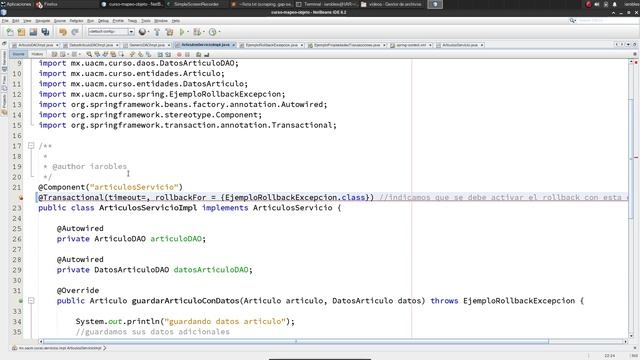Click the browser globe icon in toolbar

click(142, 32)
